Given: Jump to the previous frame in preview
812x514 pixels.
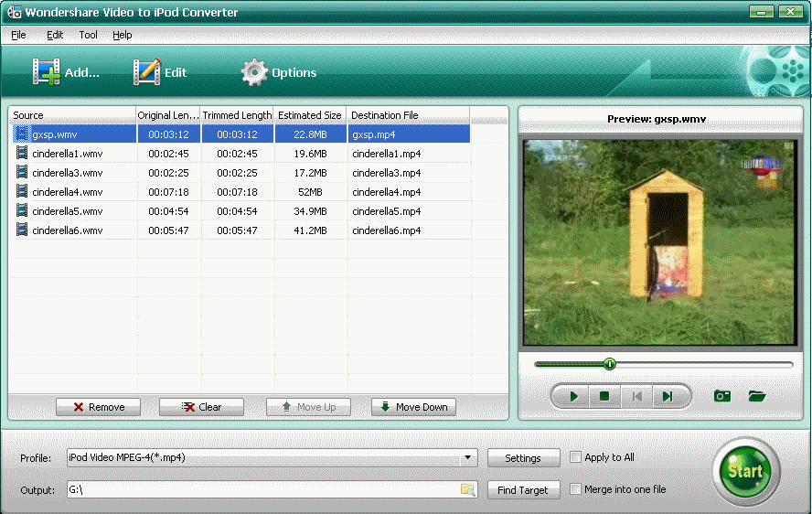Looking at the screenshot, I should tap(636, 396).
